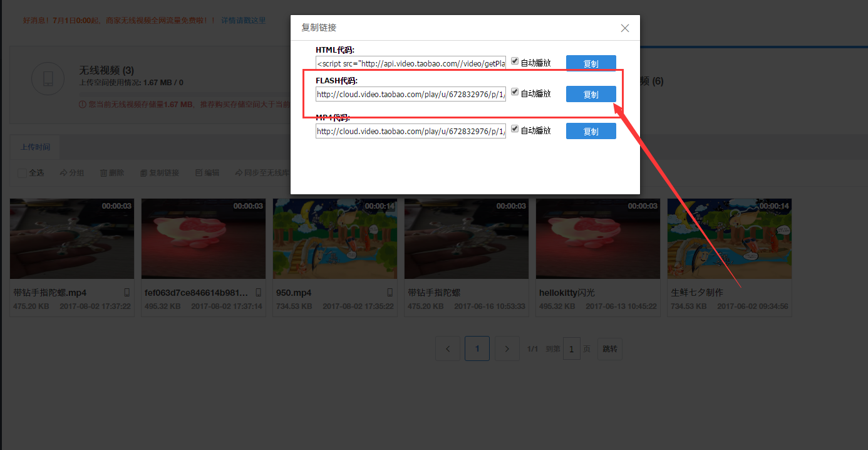Click the 跳转 jump button
This screenshot has width=868, height=450.
click(x=610, y=348)
